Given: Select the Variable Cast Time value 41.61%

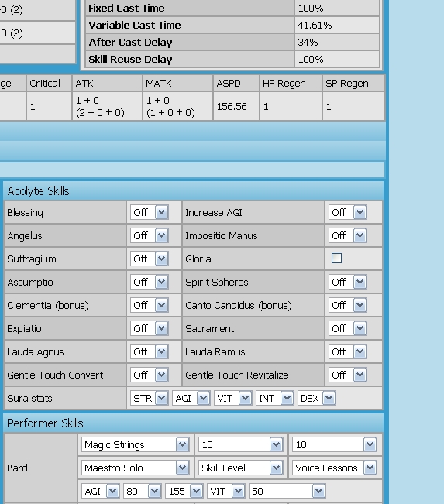Looking at the screenshot, I should click(315, 25).
